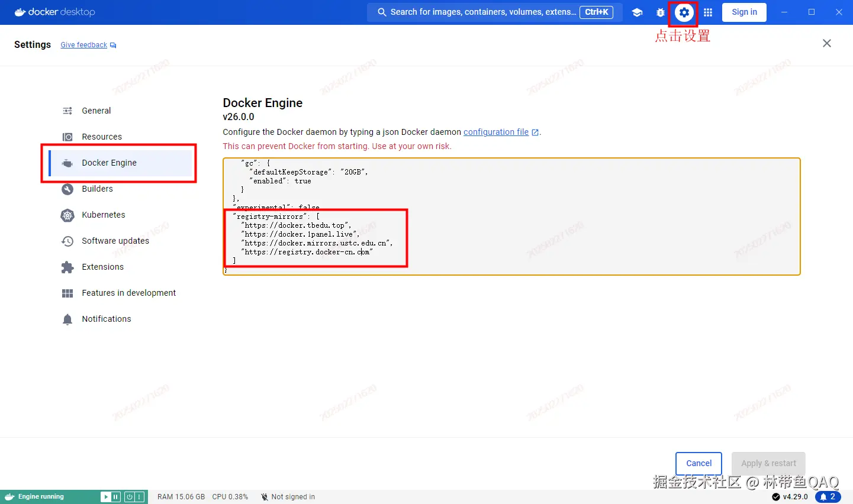Click the docker.mirrors.ustc.edu.cn mirror line
Viewport: 853px width, 504px height.
click(317, 243)
